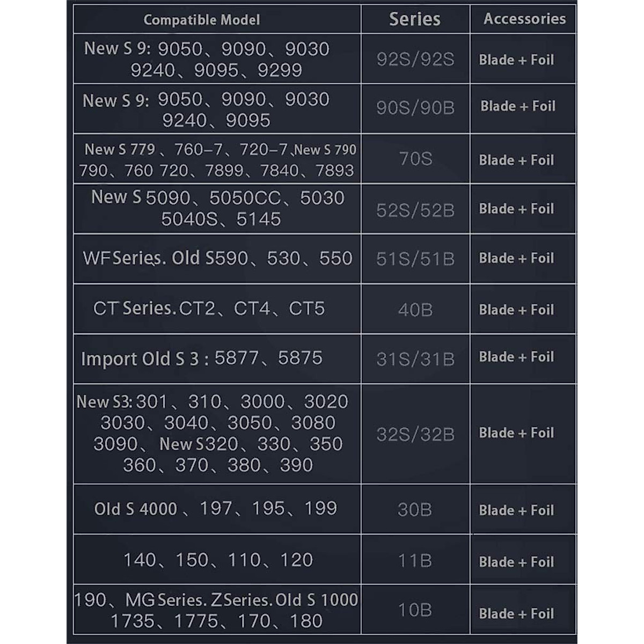Click the Old S 4000 model cell

(216, 508)
